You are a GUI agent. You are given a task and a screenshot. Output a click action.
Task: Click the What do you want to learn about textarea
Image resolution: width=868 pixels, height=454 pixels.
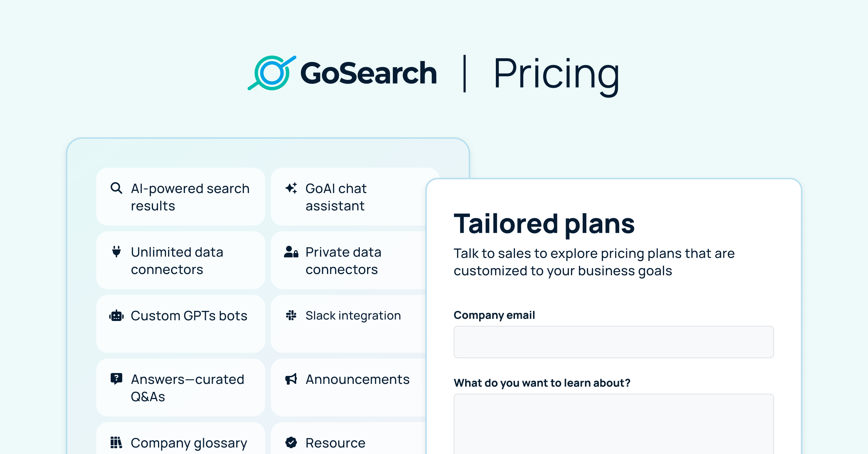coord(613,423)
